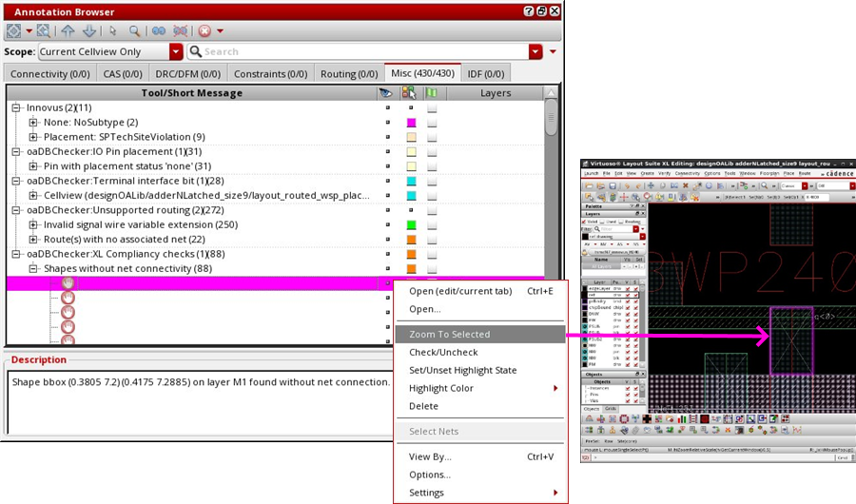Click the crossed-out glasses hide-highlights icon
Screen dimensions: 856x504
point(180,31)
